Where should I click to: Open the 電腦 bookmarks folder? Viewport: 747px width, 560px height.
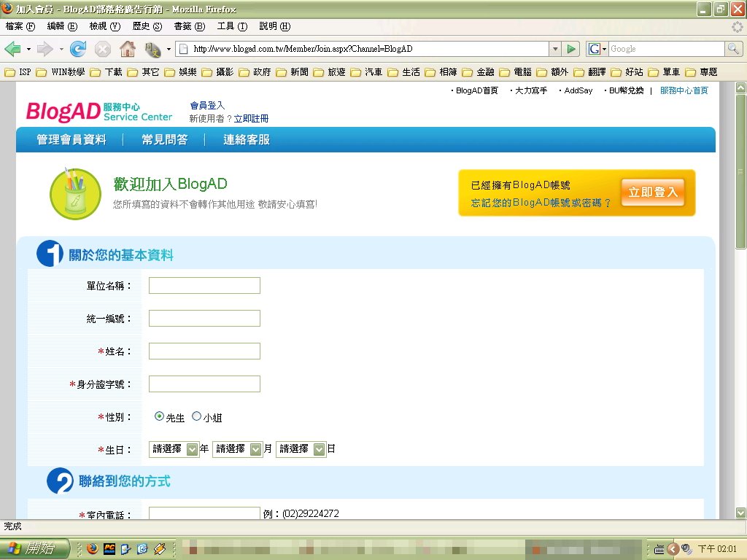pyautogui.click(x=516, y=72)
